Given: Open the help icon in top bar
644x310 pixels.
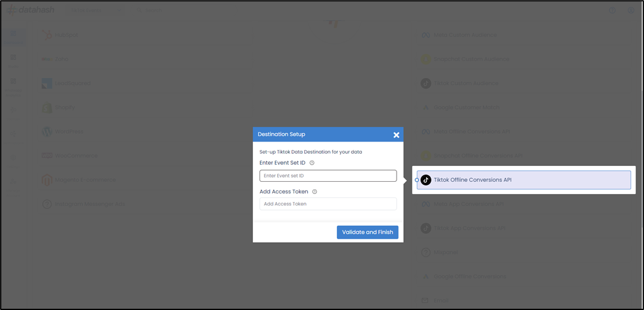Looking at the screenshot, I should click(612, 10).
